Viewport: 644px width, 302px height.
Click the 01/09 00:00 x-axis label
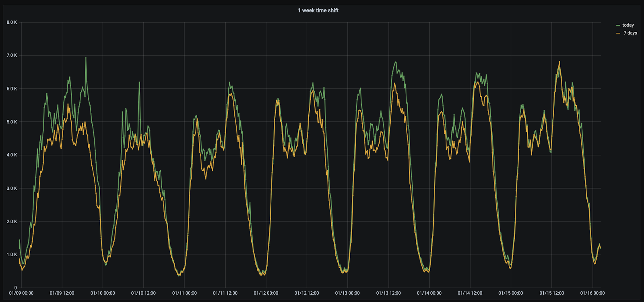21,293
